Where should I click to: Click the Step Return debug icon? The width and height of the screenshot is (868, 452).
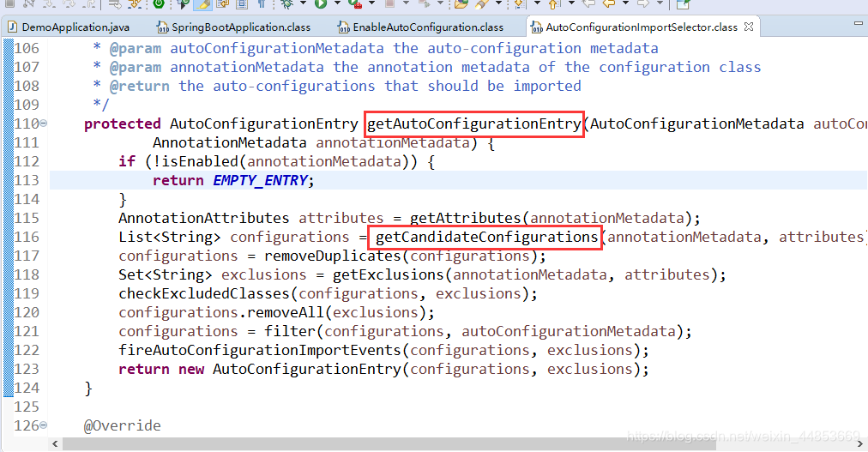click(x=88, y=4)
